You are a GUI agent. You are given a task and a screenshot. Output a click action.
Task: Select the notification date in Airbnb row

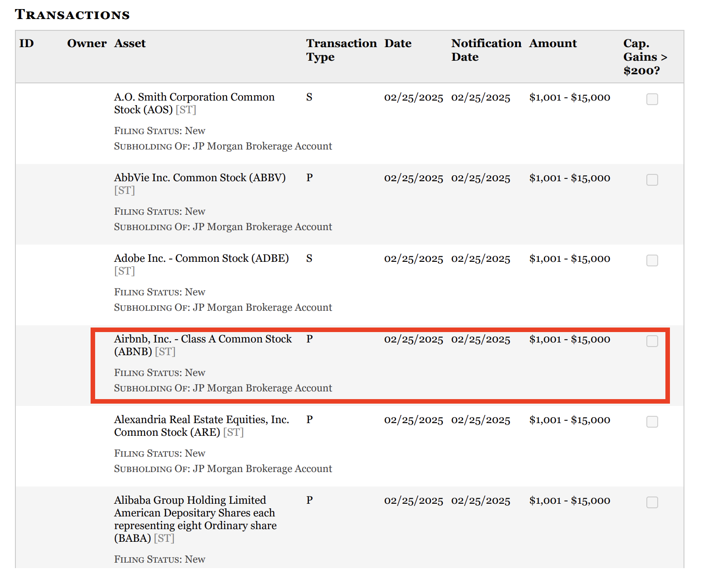(481, 340)
